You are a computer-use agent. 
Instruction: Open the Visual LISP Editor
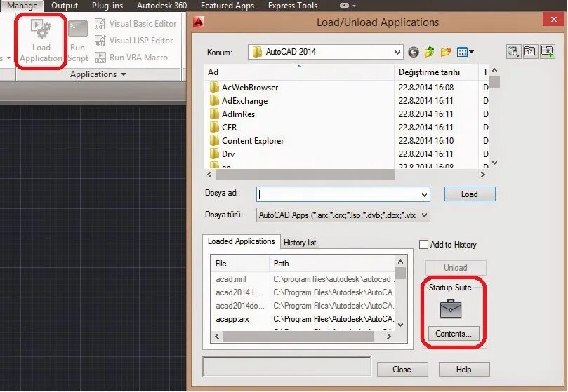tap(133, 41)
